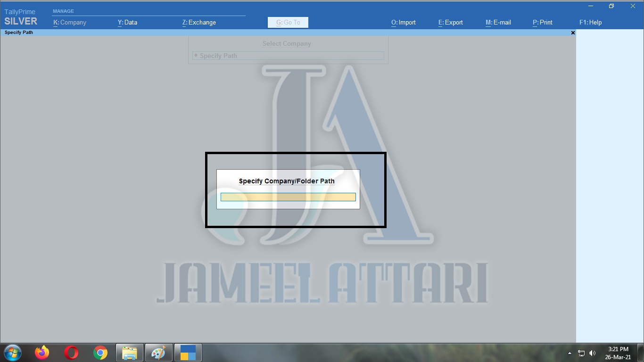Open the E: Export menu
This screenshot has height=362, width=644.
click(451, 22)
